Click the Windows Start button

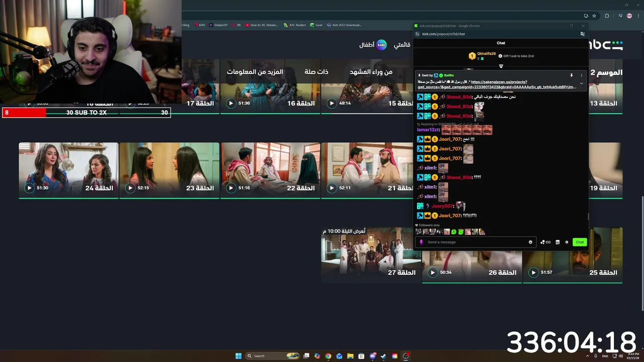(238, 356)
